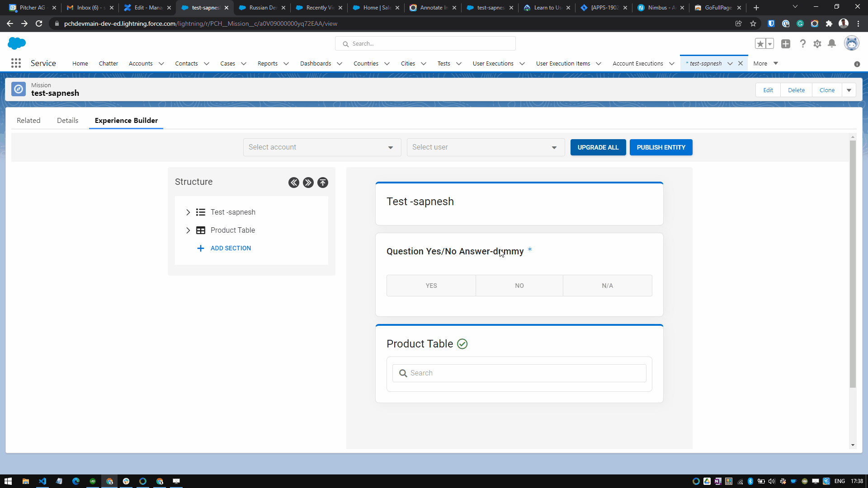Image resolution: width=868 pixels, height=488 pixels.
Task: Open the Select user dropdown
Action: (486, 147)
